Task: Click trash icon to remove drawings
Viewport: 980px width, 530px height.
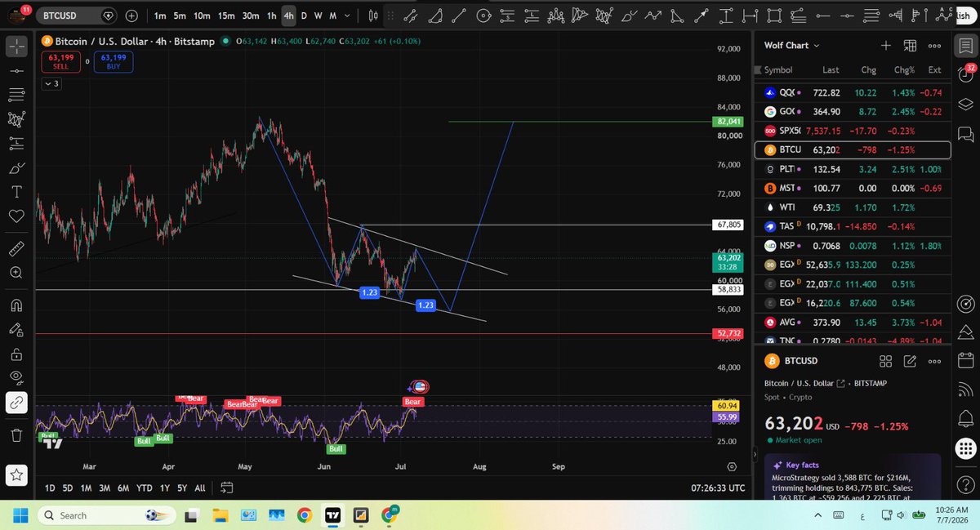Action: point(16,435)
